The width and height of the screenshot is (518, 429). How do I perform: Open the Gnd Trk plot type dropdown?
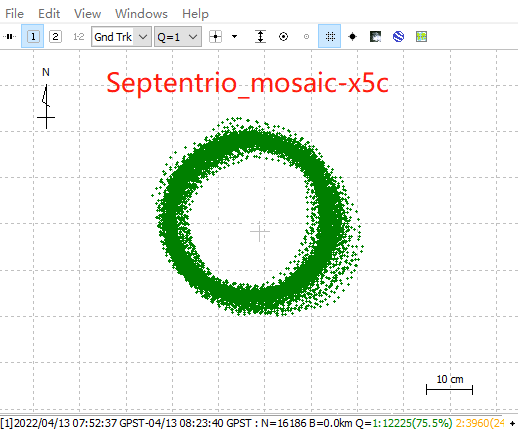(x=121, y=36)
